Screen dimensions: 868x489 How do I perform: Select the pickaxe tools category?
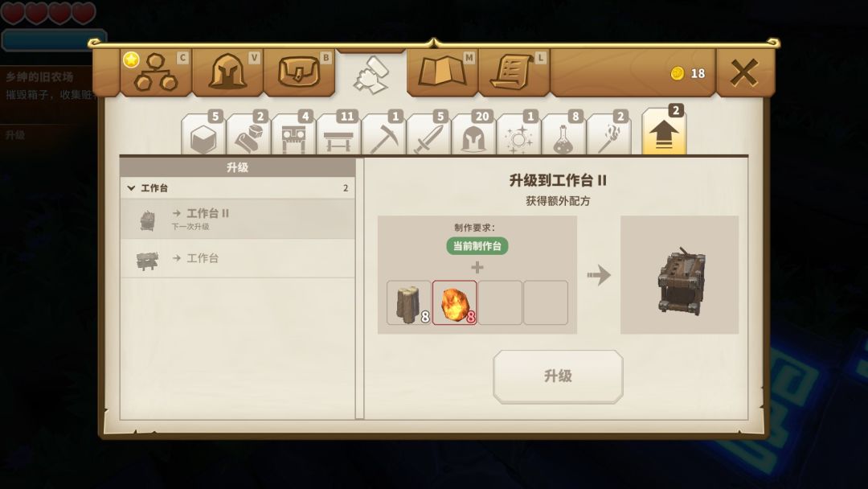[383, 134]
